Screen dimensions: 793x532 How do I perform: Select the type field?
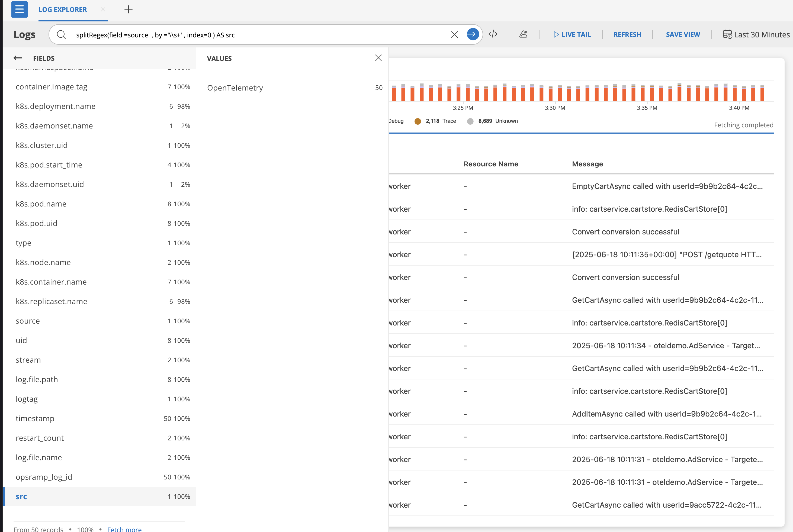(x=99, y=243)
